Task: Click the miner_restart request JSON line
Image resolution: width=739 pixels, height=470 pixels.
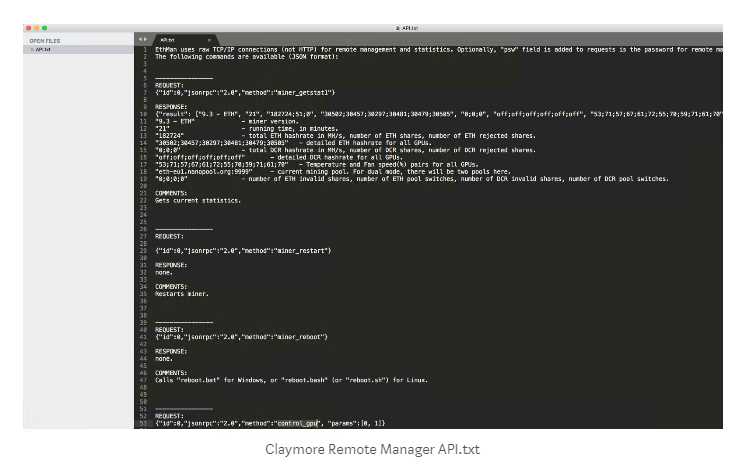Action: (x=243, y=251)
